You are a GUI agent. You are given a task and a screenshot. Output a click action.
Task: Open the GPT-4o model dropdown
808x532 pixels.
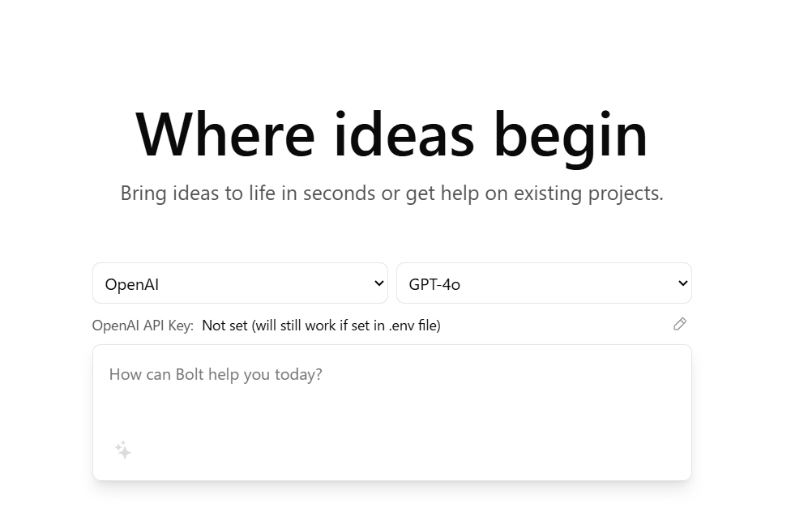pos(543,283)
